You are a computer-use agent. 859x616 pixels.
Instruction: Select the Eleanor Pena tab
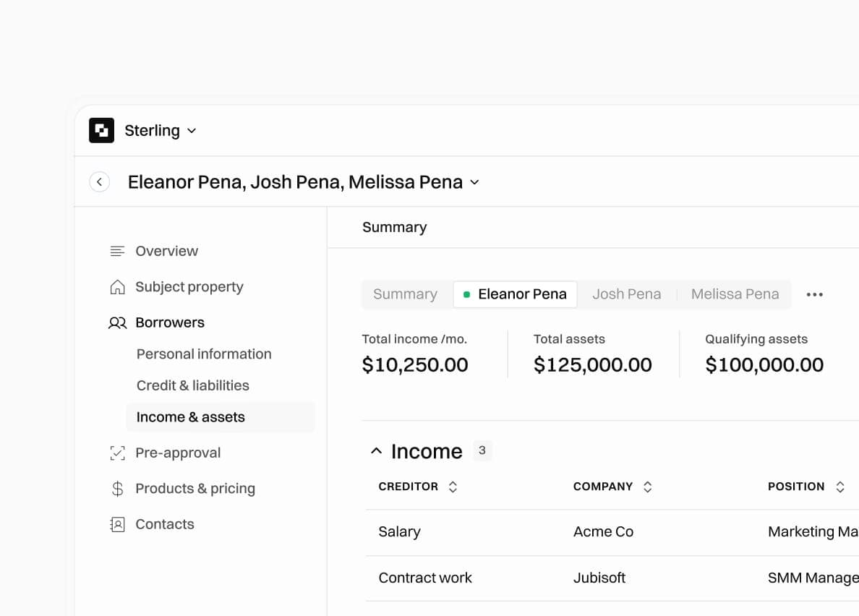click(515, 294)
